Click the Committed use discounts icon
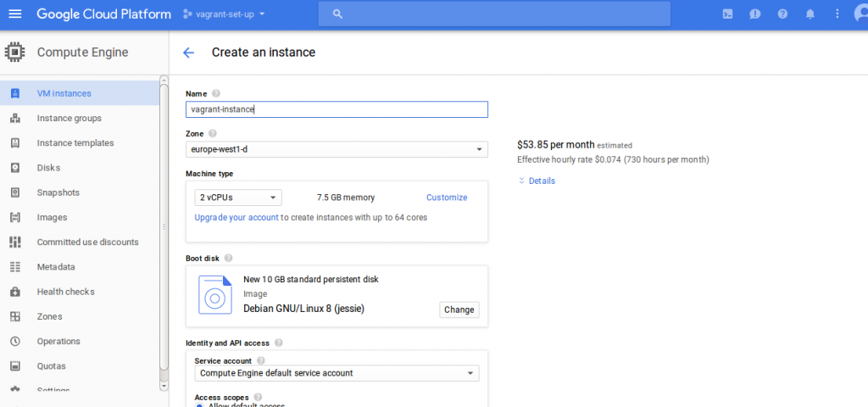The image size is (868, 407). 15,242
